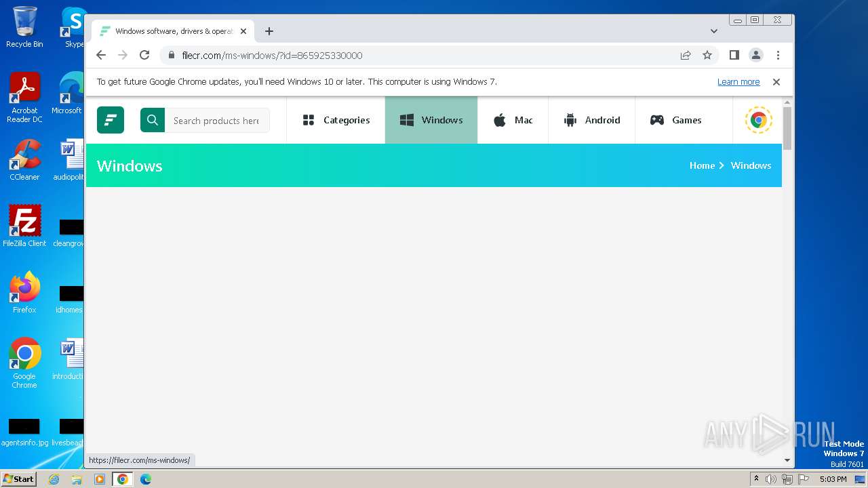Open Recycle Bin on the desktop
The width and height of the screenshot is (868, 488).
(x=24, y=27)
